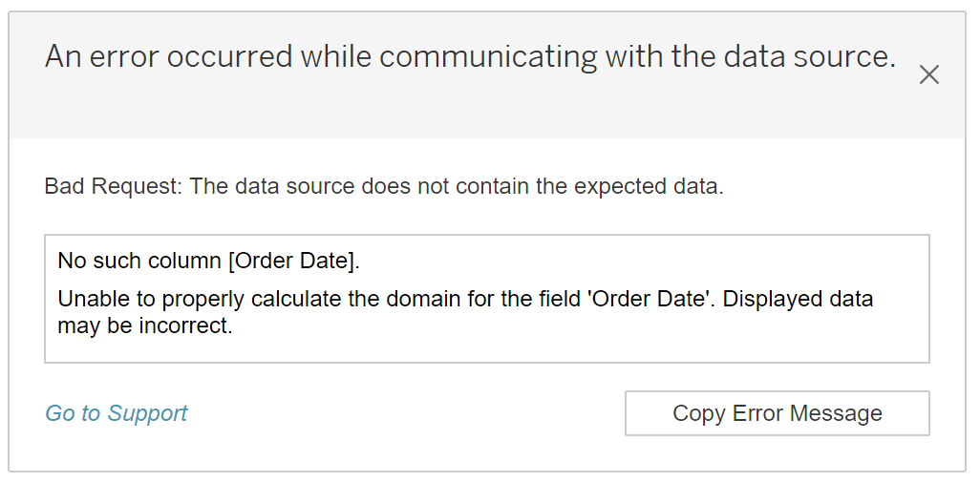The height and width of the screenshot is (482, 980).
Task: Click the 'An error occurred' dialog title
Action: point(470,57)
